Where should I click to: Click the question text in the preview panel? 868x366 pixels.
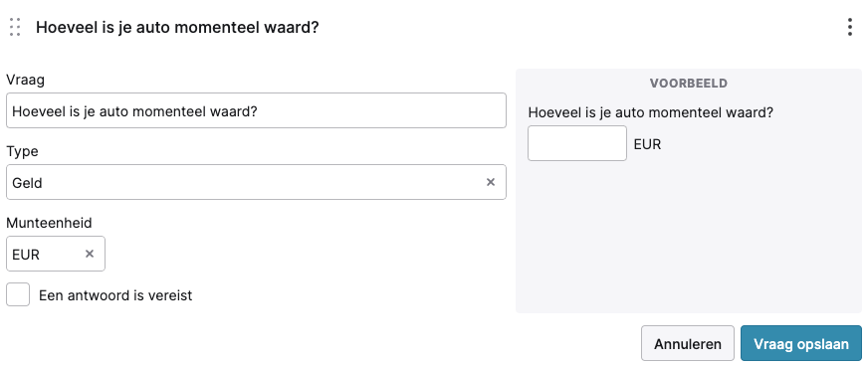650,112
